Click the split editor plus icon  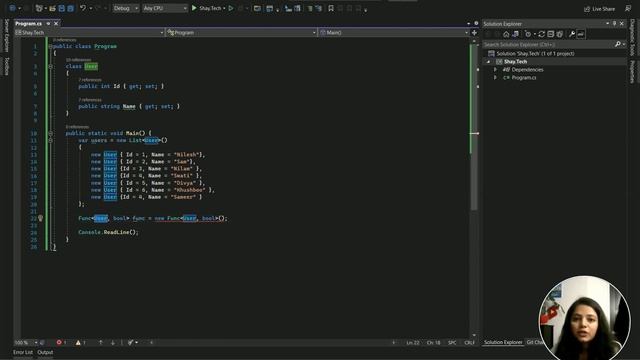(x=474, y=32)
